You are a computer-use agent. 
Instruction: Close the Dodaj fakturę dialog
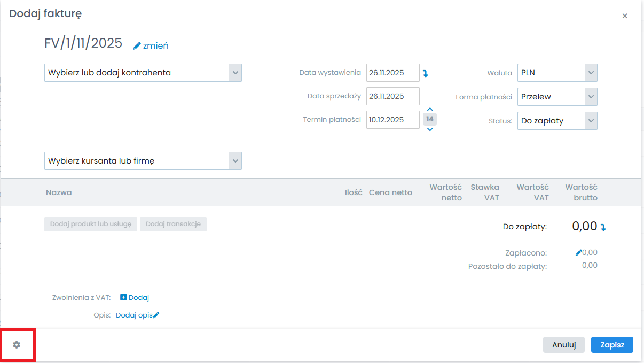(x=624, y=16)
